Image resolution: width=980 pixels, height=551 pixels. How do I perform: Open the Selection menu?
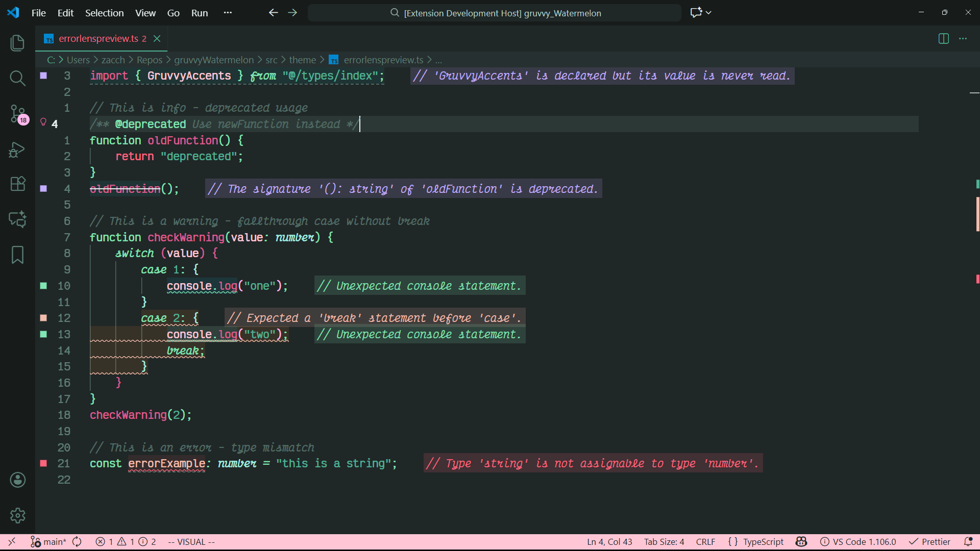click(x=104, y=13)
